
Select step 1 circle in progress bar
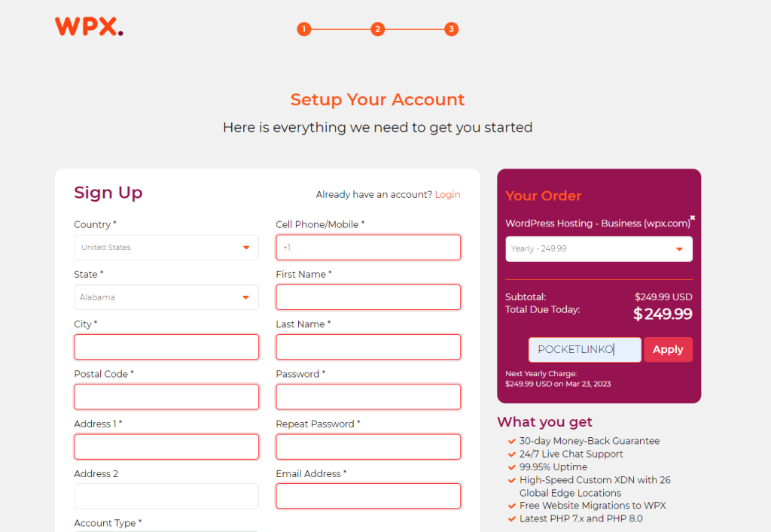(x=304, y=29)
